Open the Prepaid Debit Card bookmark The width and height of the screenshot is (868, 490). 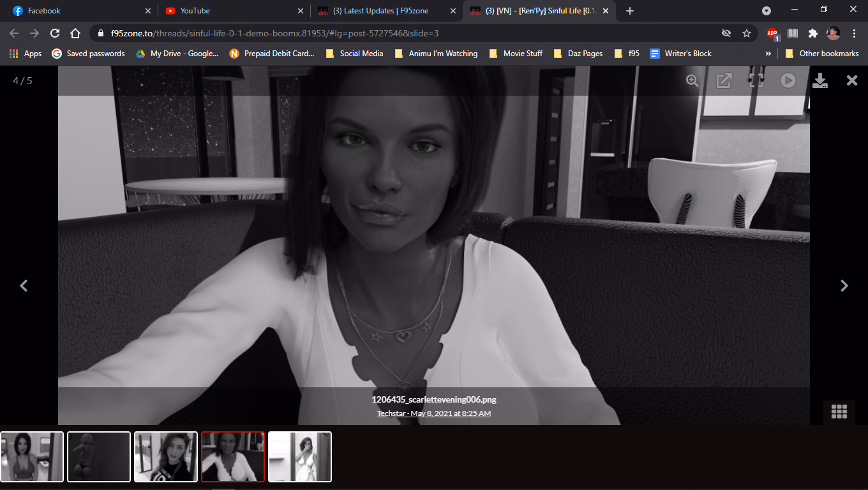point(272,54)
